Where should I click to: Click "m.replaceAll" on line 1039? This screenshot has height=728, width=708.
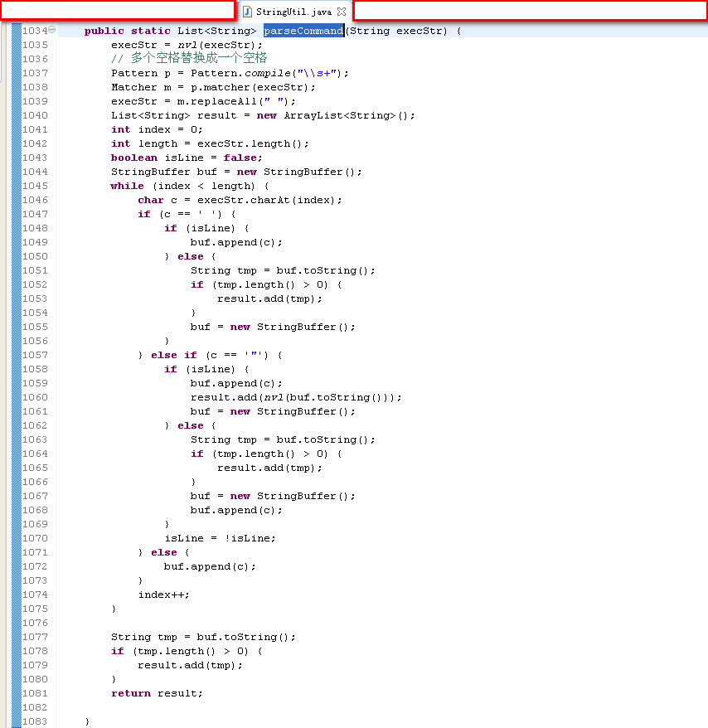[217, 101]
